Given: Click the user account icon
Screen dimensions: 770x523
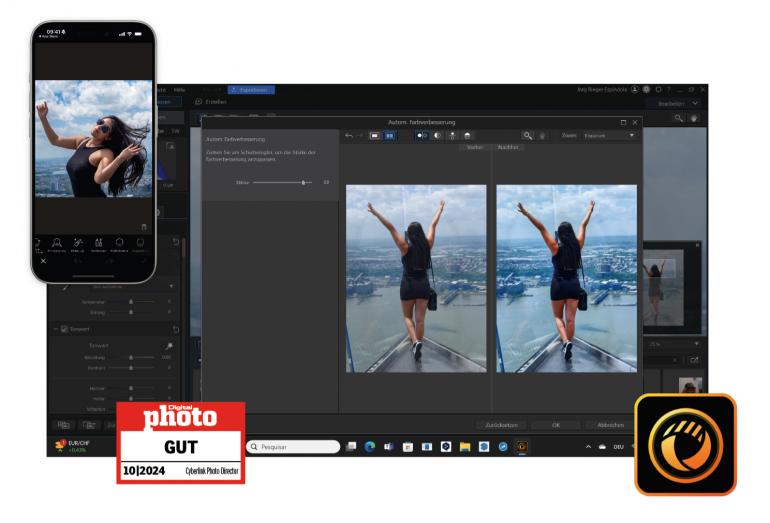Looking at the screenshot, I should point(634,89).
